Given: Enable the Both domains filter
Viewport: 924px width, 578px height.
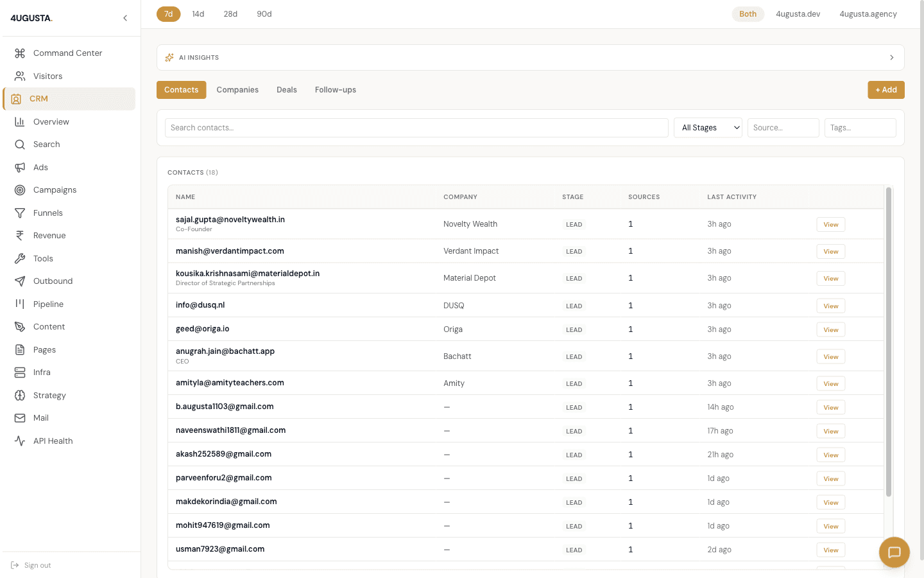Looking at the screenshot, I should click(x=748, y=13).
